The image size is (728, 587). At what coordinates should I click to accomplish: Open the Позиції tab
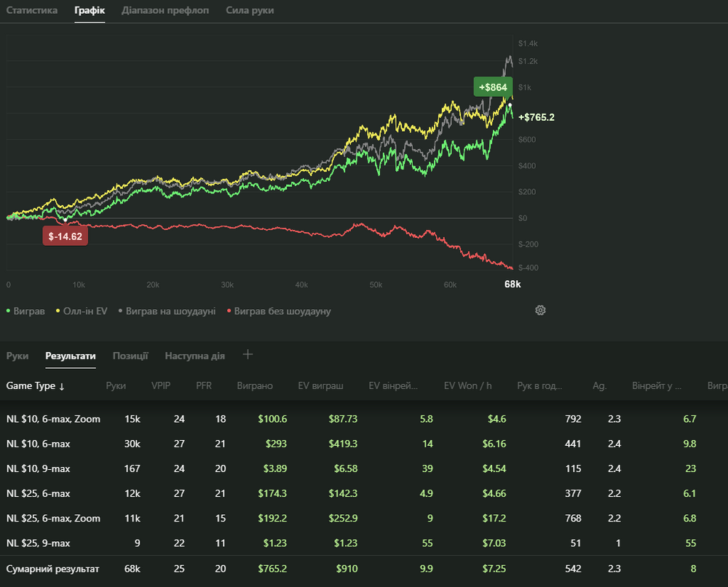130,356
